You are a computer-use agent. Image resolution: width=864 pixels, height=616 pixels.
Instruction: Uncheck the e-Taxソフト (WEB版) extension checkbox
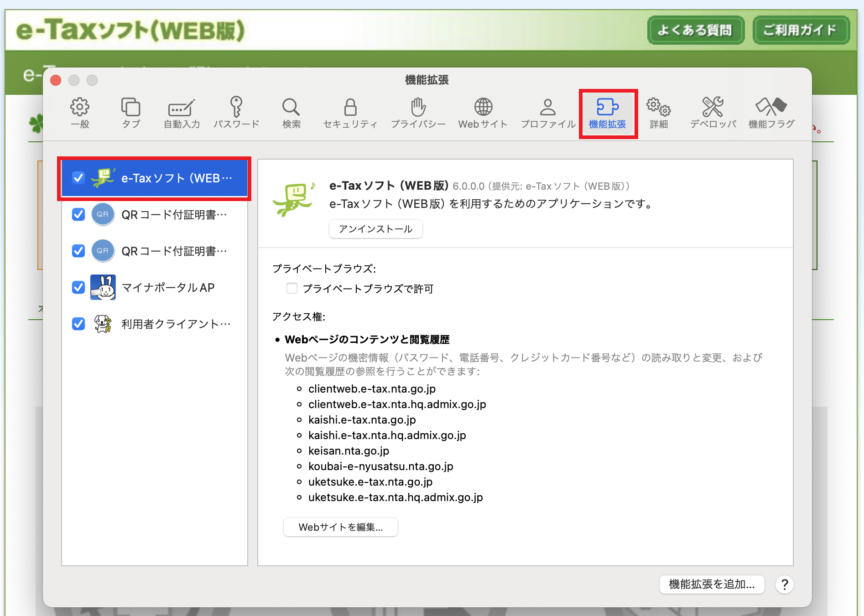tap(78, 178)
